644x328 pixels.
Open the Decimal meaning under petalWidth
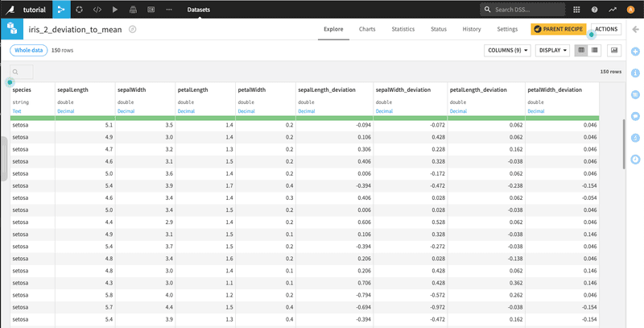coord(246,111)
